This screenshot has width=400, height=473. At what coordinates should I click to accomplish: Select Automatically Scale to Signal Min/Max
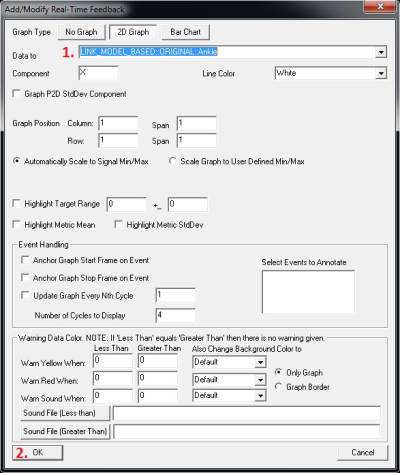[16, 161]
